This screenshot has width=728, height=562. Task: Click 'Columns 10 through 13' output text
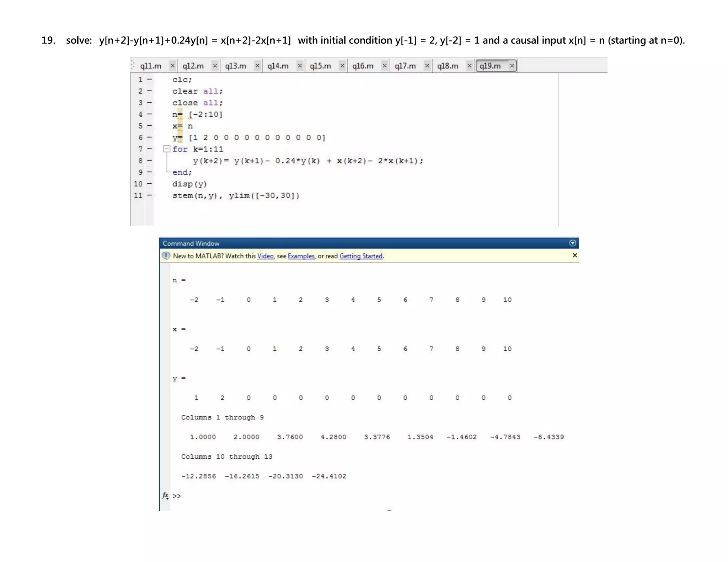[x=226, y=456]
